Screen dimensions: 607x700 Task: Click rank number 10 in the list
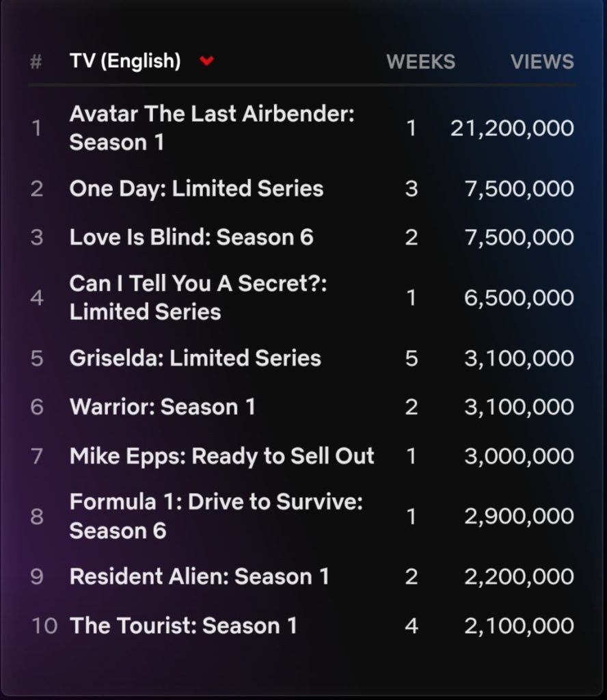[44, 625]
